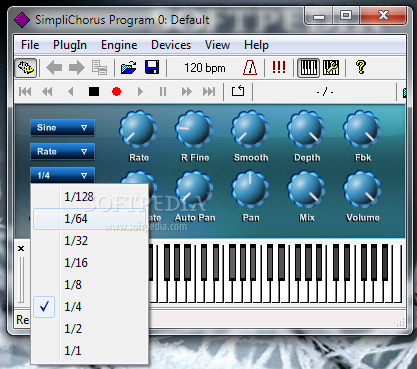Select 1/8 from the division list
The width and height of the screenshot is (417, 369).
(x=89, y=285)
